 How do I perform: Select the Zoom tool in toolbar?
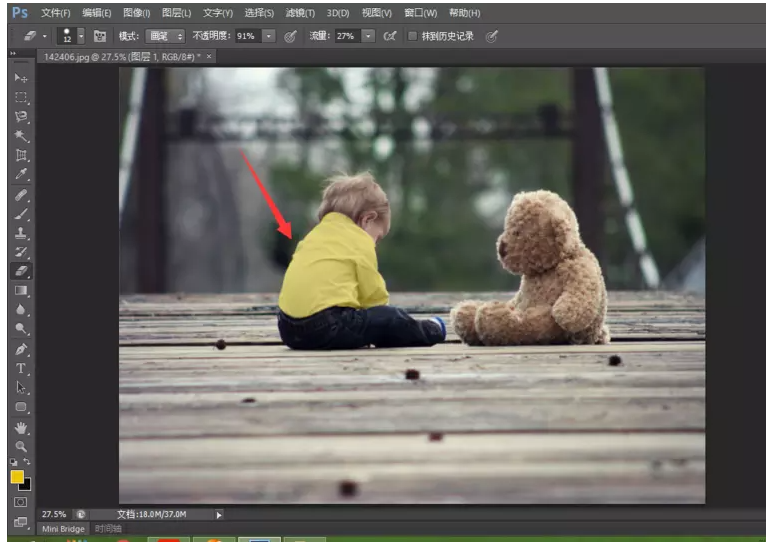(x=21, y=446)
